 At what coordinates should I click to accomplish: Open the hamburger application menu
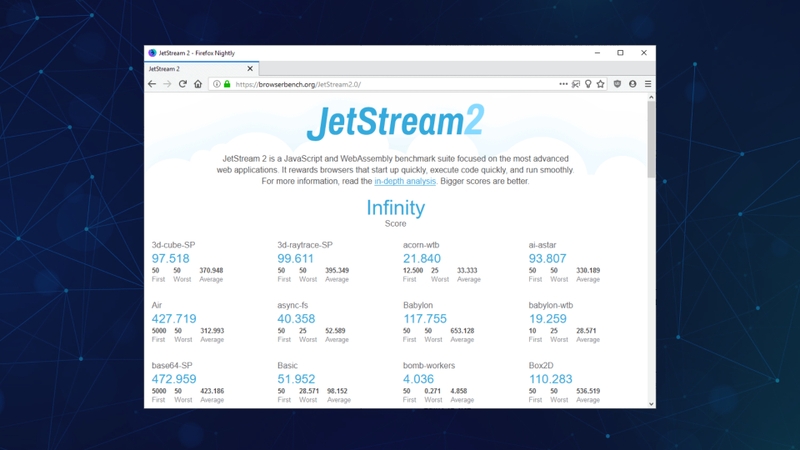[648, 84]
